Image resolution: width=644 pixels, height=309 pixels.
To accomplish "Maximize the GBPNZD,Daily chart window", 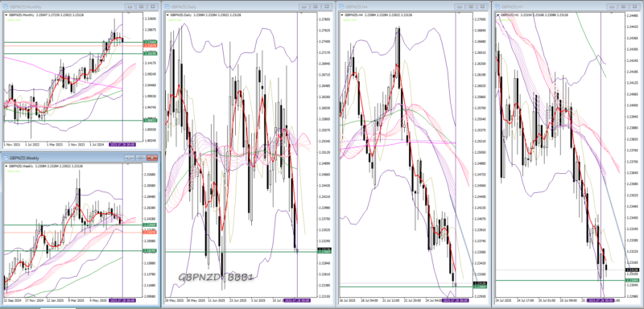I will [316, 6].
